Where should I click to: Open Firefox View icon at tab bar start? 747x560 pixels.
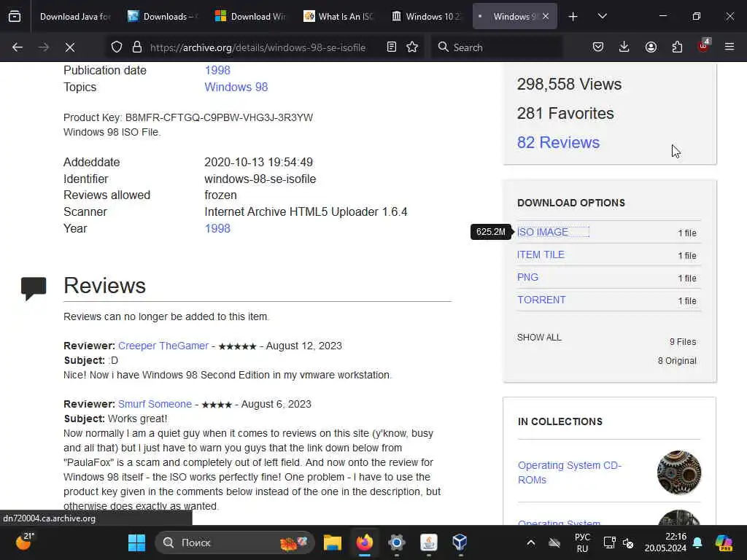coord(15,16)
